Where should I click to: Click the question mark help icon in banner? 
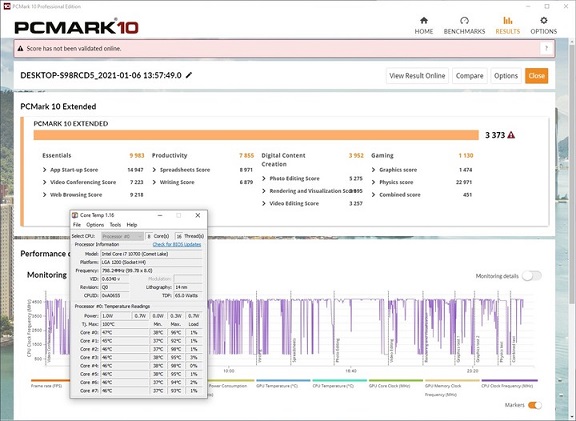pos(546,48)
